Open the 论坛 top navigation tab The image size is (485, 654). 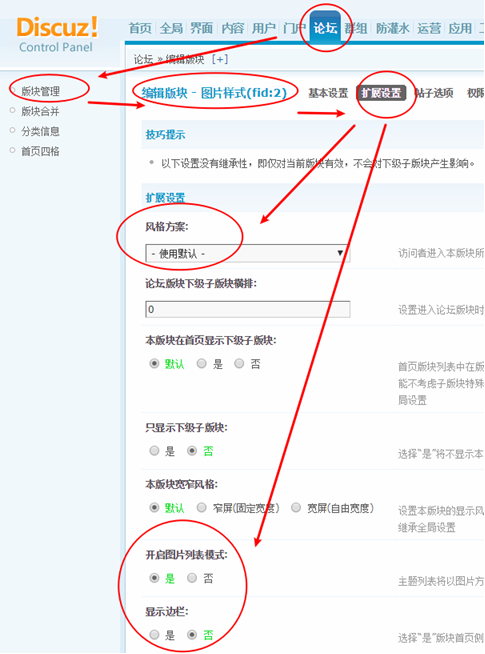pyautogui.click(x=325, y=28)
